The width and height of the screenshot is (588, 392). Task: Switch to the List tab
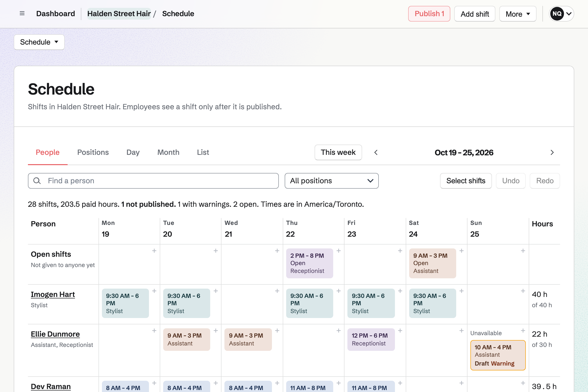(x=203, y=152)
